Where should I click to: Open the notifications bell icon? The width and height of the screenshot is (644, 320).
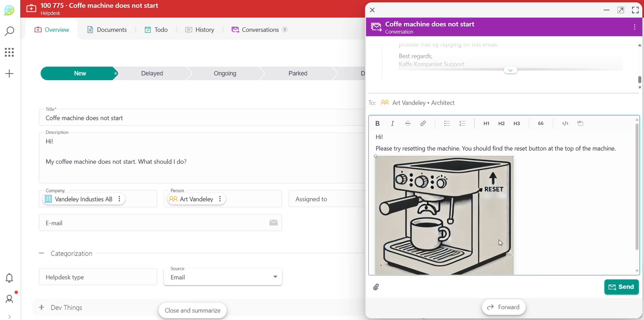[x=9, y=278]
